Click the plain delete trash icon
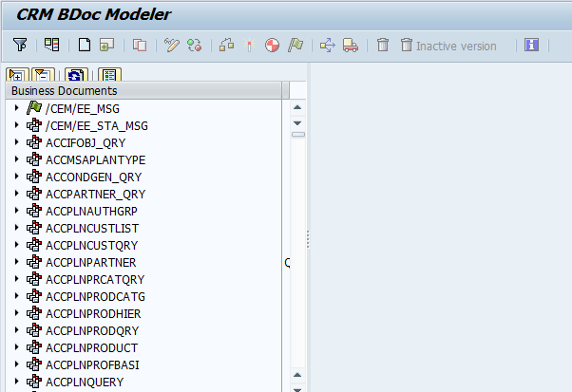The height and width of the screenshot is (392, 572). point(383,46)
